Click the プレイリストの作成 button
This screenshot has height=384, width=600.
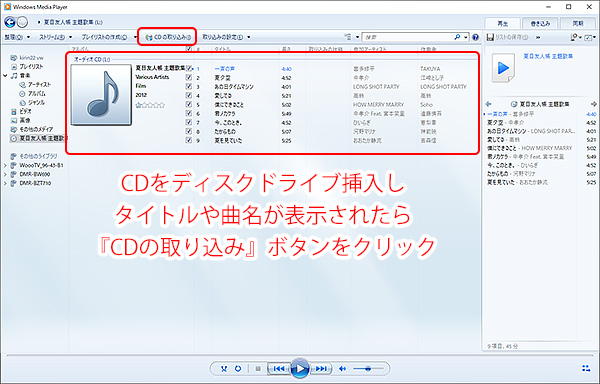[104, 37]
